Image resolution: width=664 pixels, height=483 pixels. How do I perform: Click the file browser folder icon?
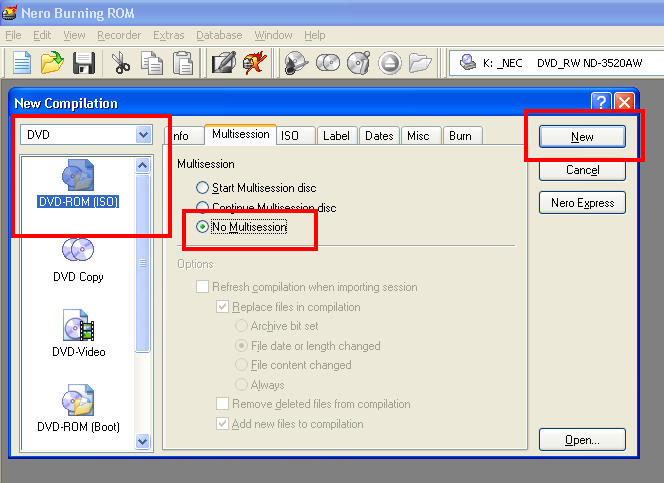point(420,63)
